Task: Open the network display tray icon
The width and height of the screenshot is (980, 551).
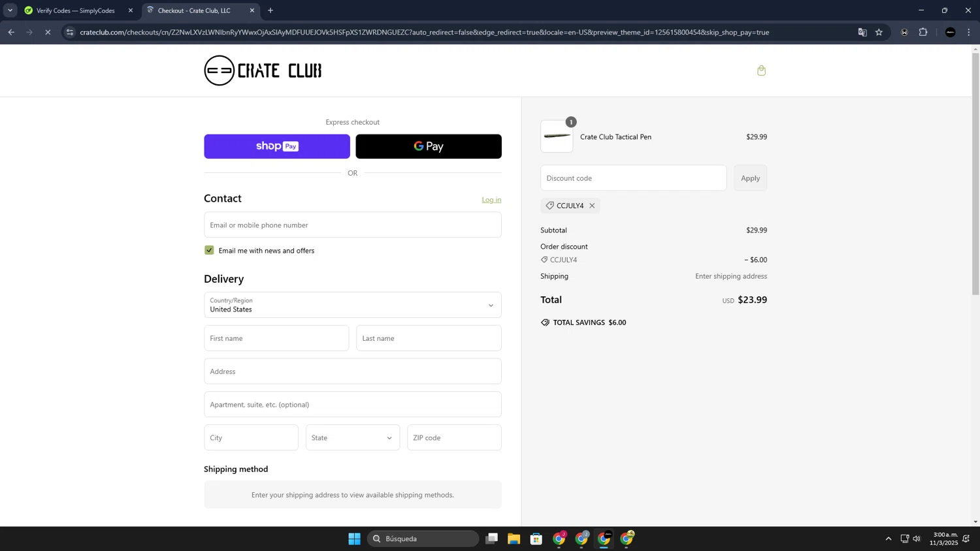Action: click(x=904, y=539)
